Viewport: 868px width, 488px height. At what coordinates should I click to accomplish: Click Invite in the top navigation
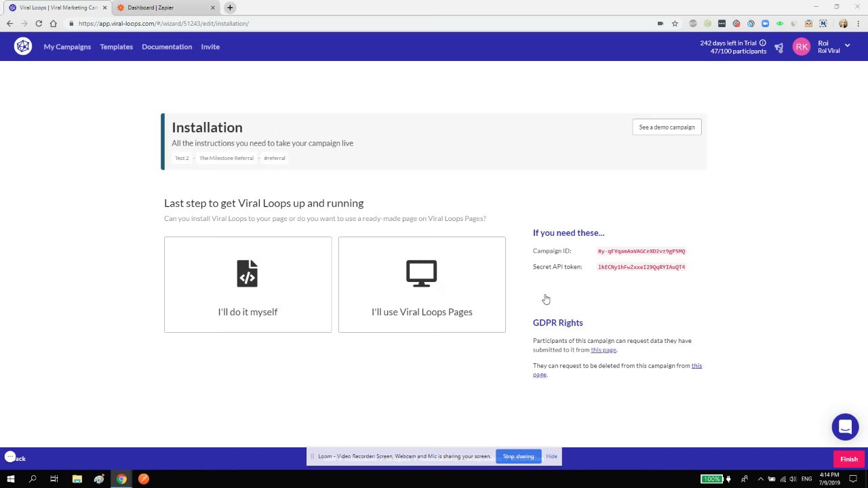[x=210, y=47]
